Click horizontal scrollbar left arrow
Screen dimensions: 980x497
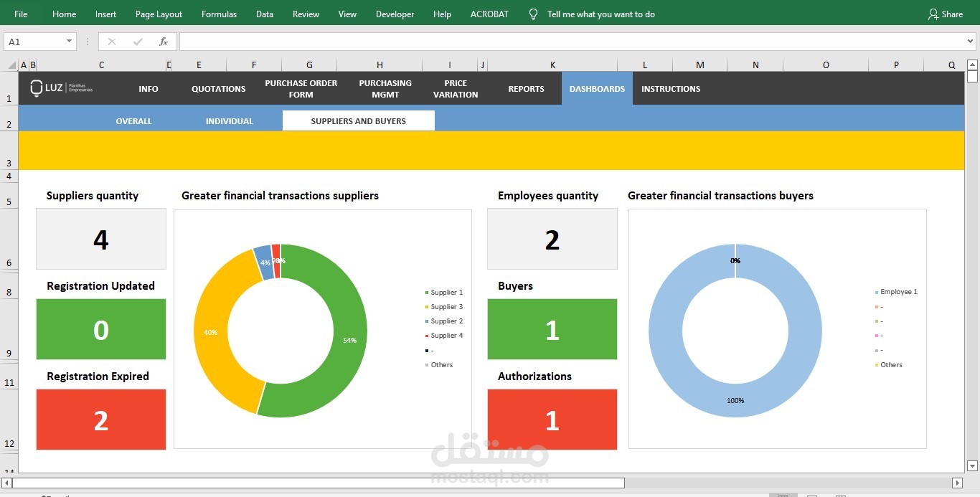tap(6, 483)
